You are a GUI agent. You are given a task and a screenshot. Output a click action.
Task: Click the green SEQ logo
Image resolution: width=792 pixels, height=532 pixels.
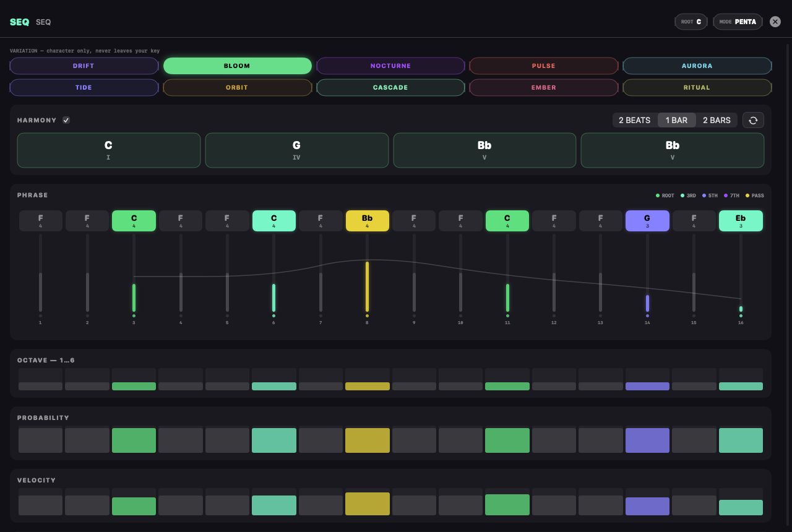pos(20,22)
